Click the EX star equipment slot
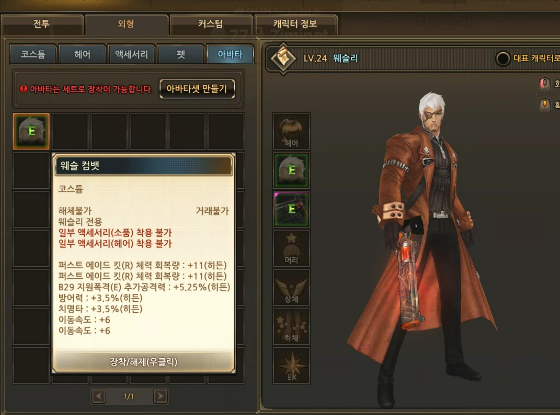 [291, 365]
